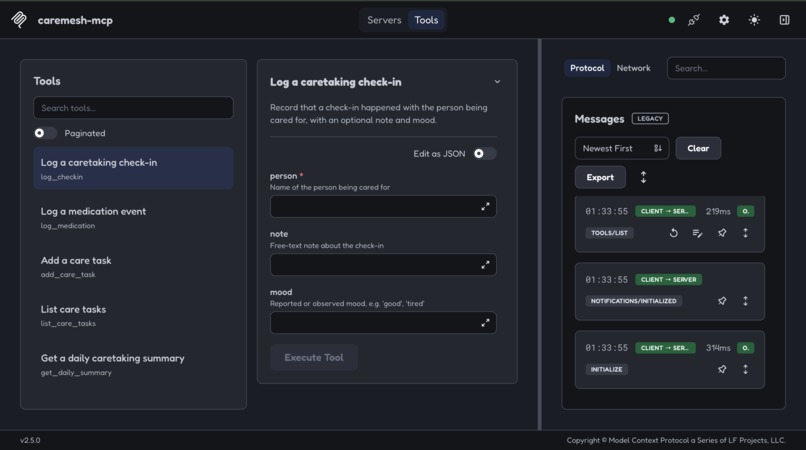Expand the tools/list message details
The image size is (806, 450).
coord(745,233)
